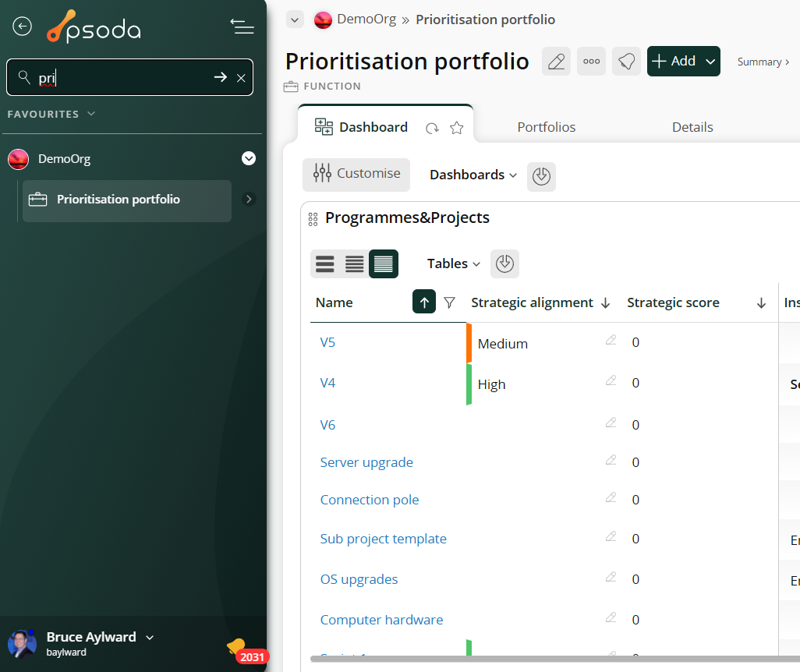Viewport: 800px width, 672px height.
Task: Favourite the dashboard using the star icon
Action: pyautogui.click(x=457, y=128)
